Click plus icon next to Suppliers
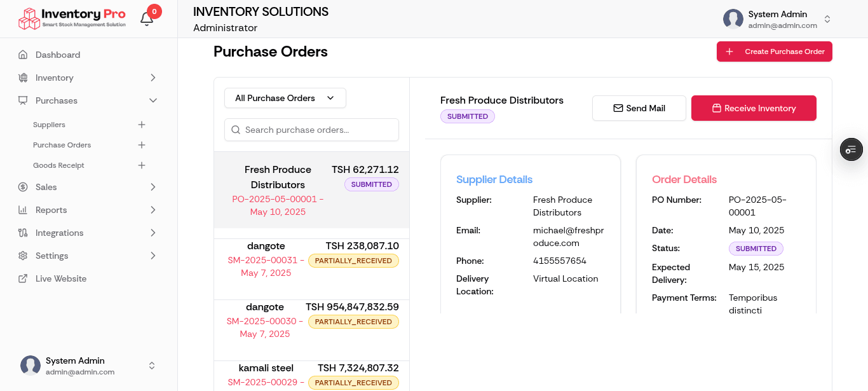This screenshot has height=391, width=868. tap(142, 125)
